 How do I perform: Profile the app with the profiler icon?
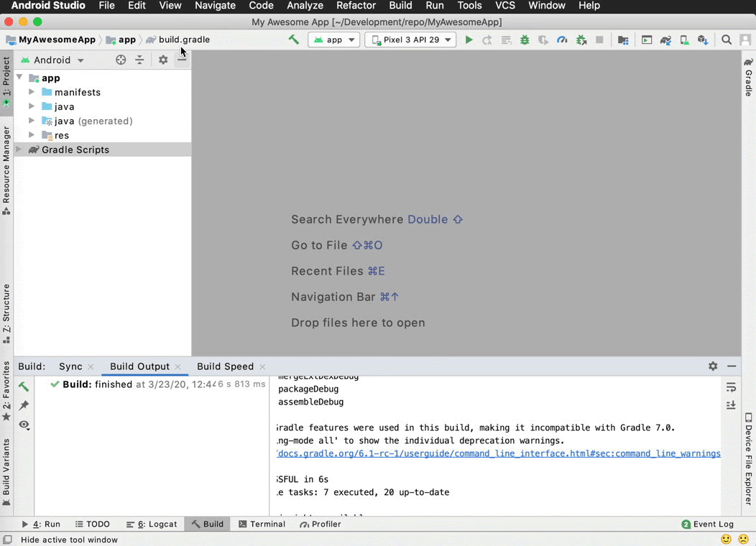click(562, 40)
